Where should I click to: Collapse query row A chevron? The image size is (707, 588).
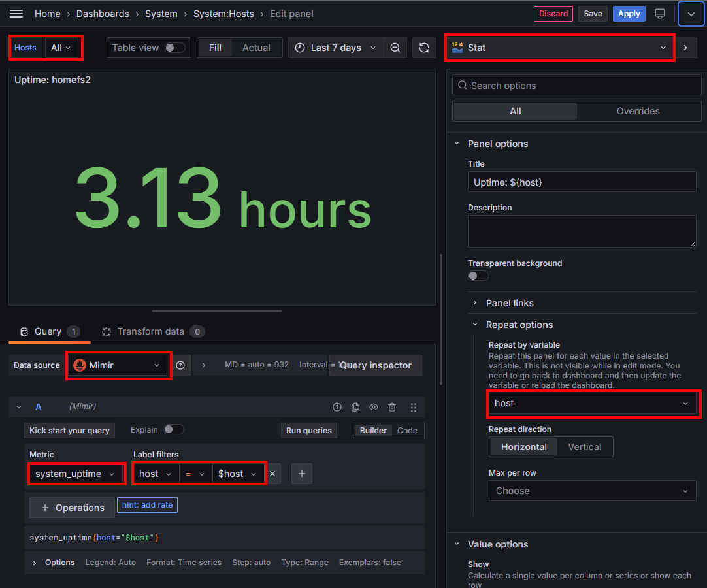[19, 407]
